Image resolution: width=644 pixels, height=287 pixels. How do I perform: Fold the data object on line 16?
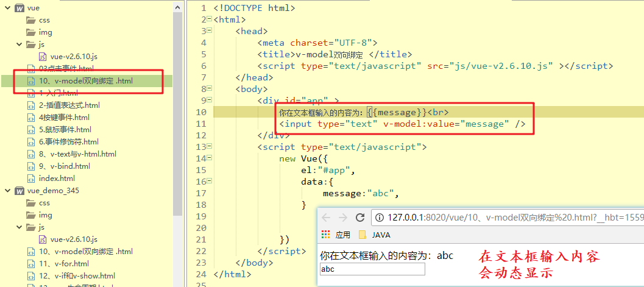coord(210,181)
